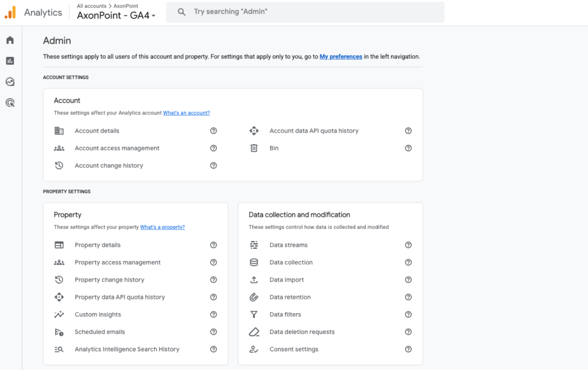Viewport: 588px width, 370px height.
Task: Click the All accounts breadcrumb
Action: pos(91,6)
